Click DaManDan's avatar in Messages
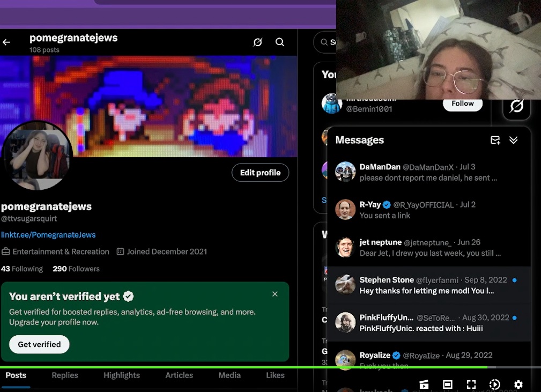This screenshot has width=541, height=392. 345,172
